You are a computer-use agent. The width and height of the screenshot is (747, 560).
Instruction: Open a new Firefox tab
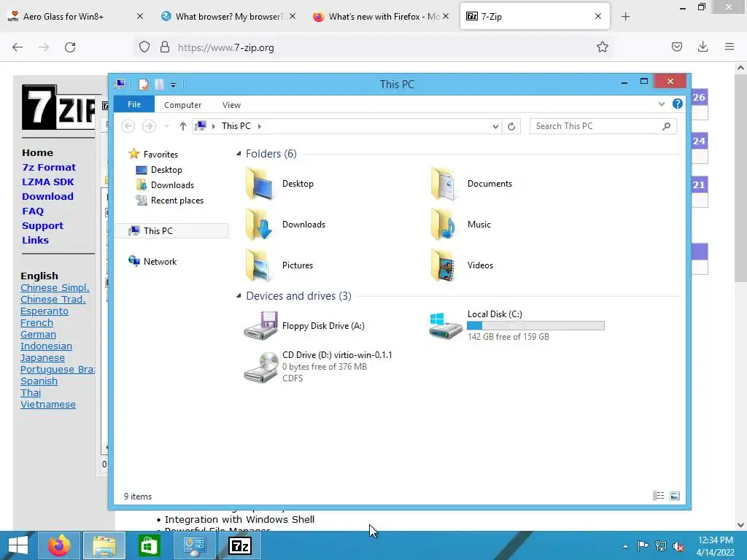[x=625, y=17]
